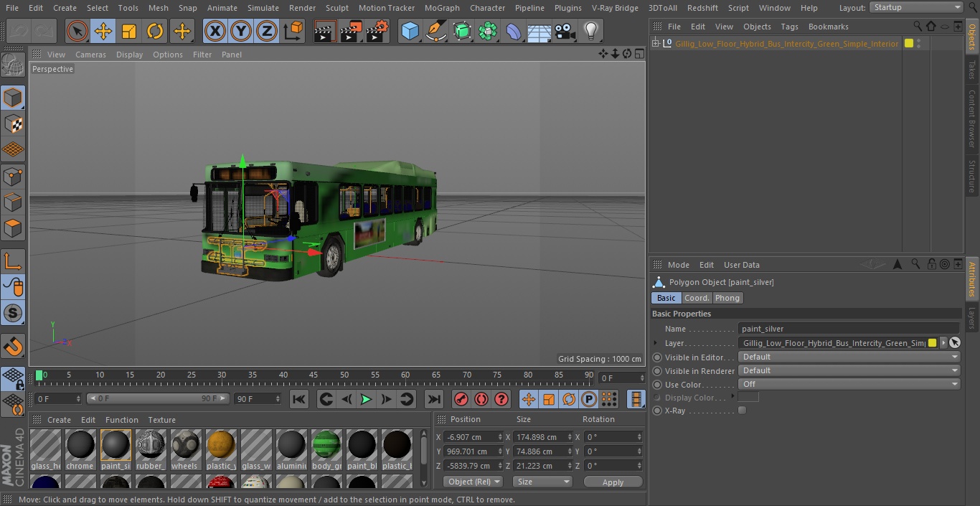Image resolution: width=980 pixels, height=506 pixels.
Task: Open Visible in Editor dropdown
Action: click(849, 357)
